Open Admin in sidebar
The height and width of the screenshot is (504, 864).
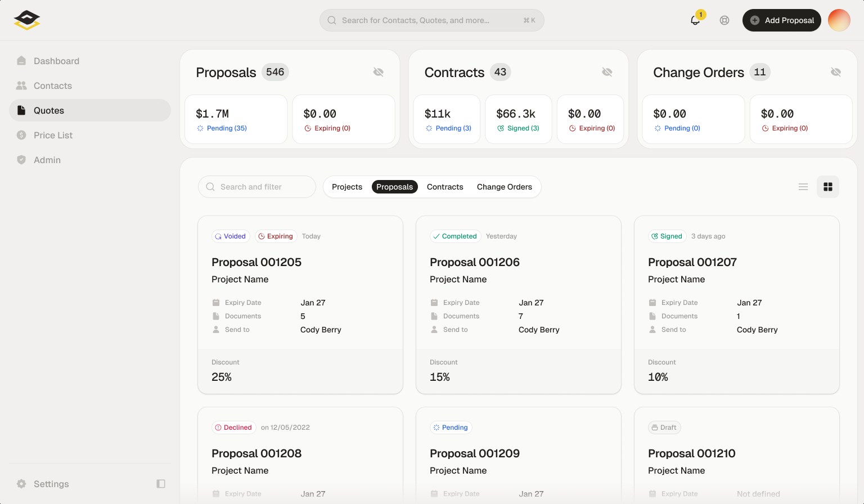coord(90,160)
